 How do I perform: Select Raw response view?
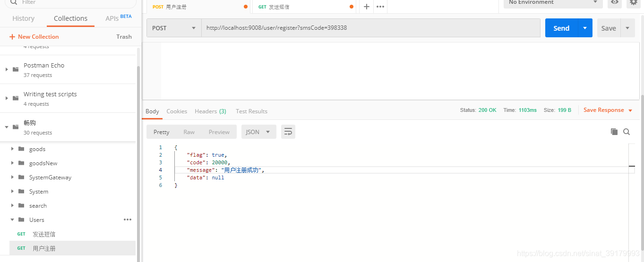pyautogui.click(x=189, y=132)
